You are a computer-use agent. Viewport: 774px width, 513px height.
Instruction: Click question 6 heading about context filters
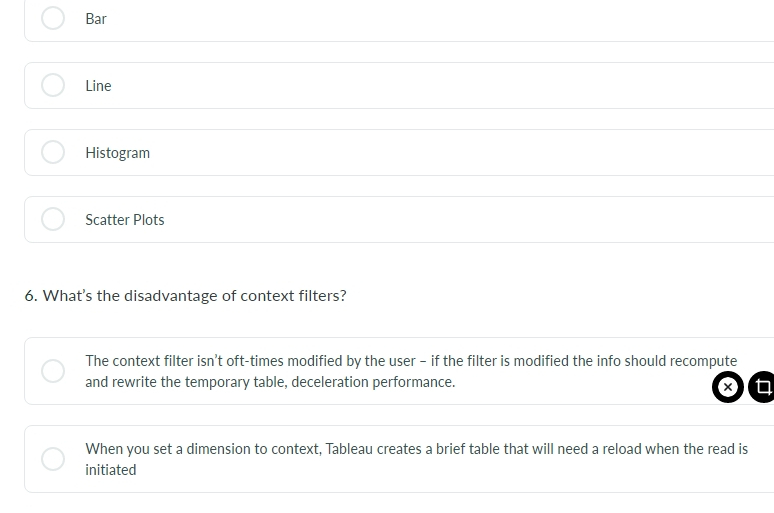(186, 296)
